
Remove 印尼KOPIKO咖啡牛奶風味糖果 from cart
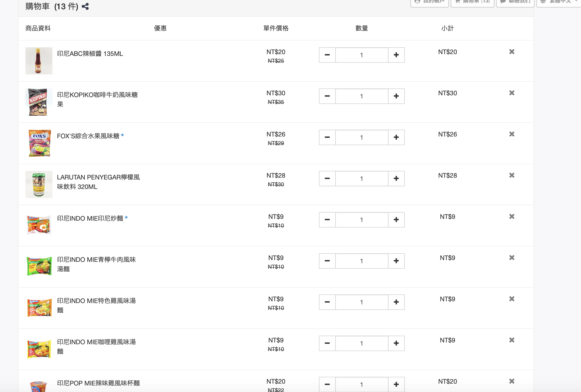pyautogui.click(x=512, y=93)
